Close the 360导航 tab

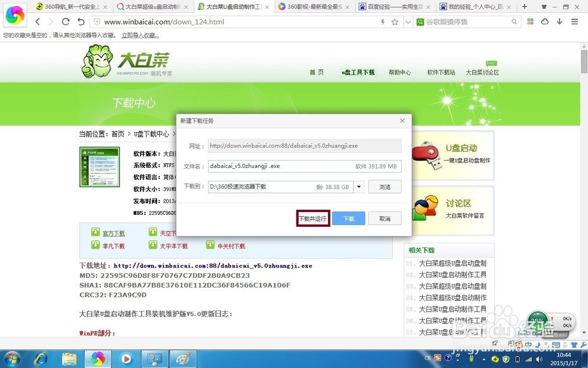[105, 6]
